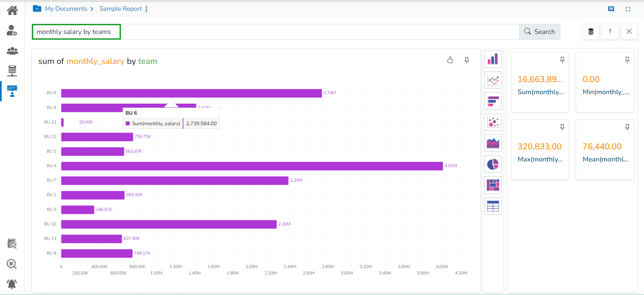This screenshot has width=644, height=295.
Task: Like the chart with thumbs-up icon
Action: pyautogui.click(x=450, y=60)
